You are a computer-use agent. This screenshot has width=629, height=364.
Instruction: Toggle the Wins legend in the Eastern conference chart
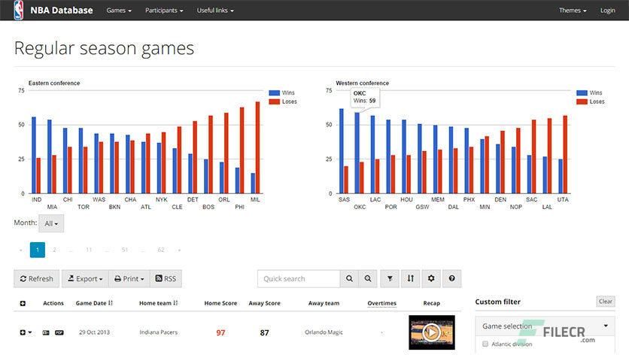coord(282,93)
